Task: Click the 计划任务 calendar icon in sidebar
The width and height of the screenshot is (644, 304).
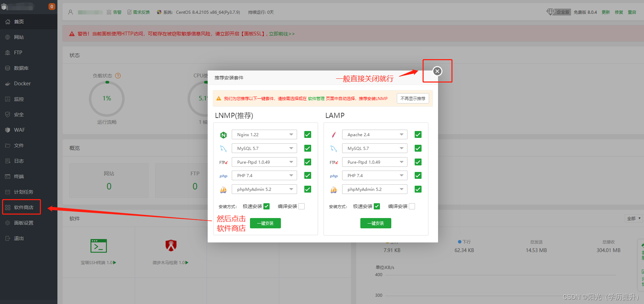Action: (x=8, y=192)
